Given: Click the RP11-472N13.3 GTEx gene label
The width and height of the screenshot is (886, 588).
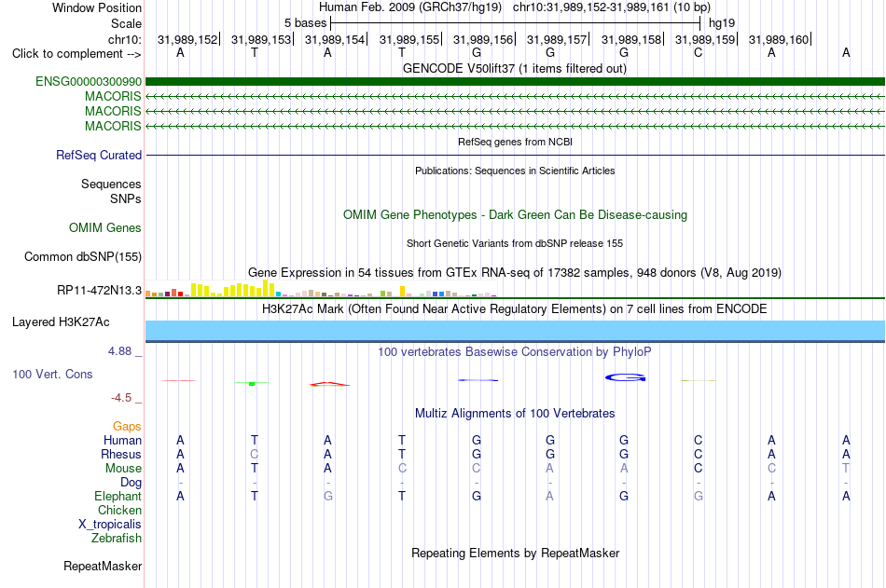Looking at the screenshot, I should pyautogui.click(x=100, y=291).
